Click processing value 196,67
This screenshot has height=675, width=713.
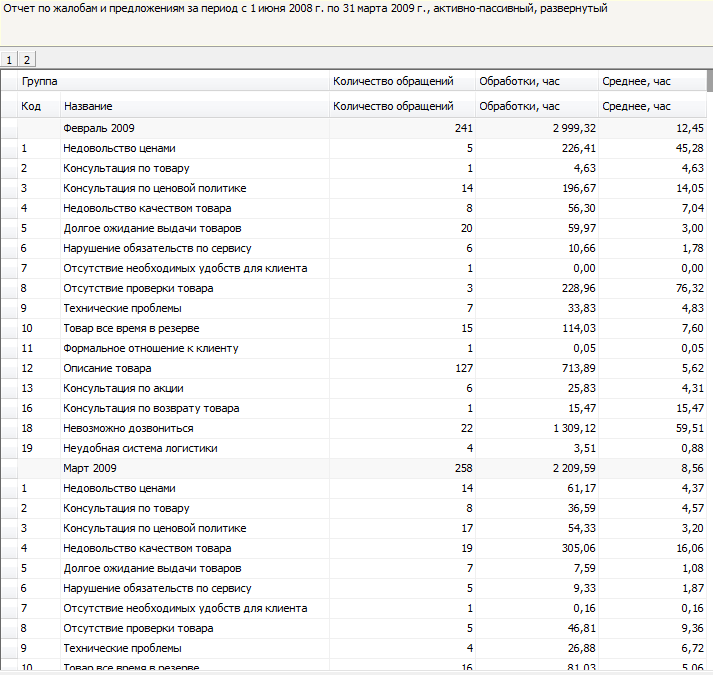click(x=579, y=188)
